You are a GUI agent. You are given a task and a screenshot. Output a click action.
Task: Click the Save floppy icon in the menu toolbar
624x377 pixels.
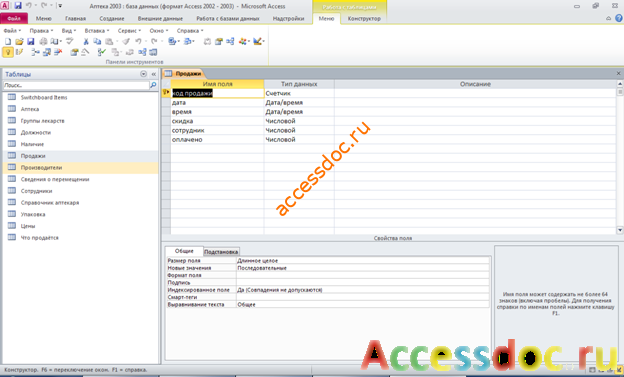coord(31,41)
